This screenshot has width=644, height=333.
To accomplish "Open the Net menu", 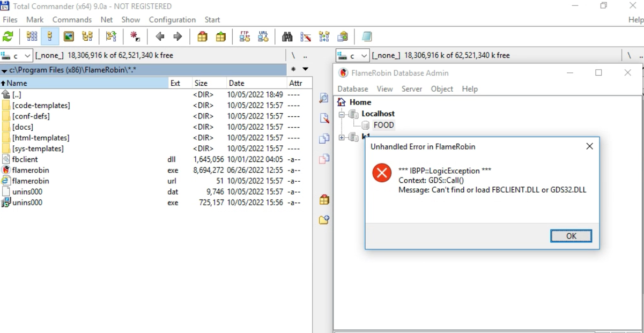I will point(106,19).
